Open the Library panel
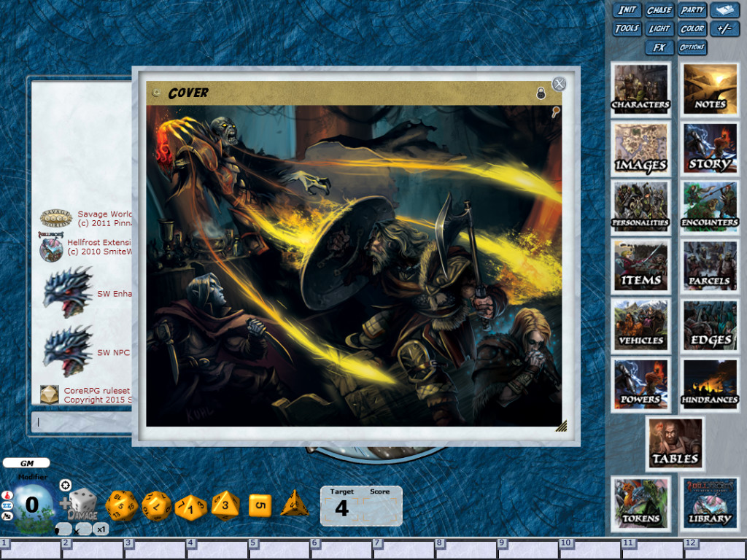 point(710,502)
